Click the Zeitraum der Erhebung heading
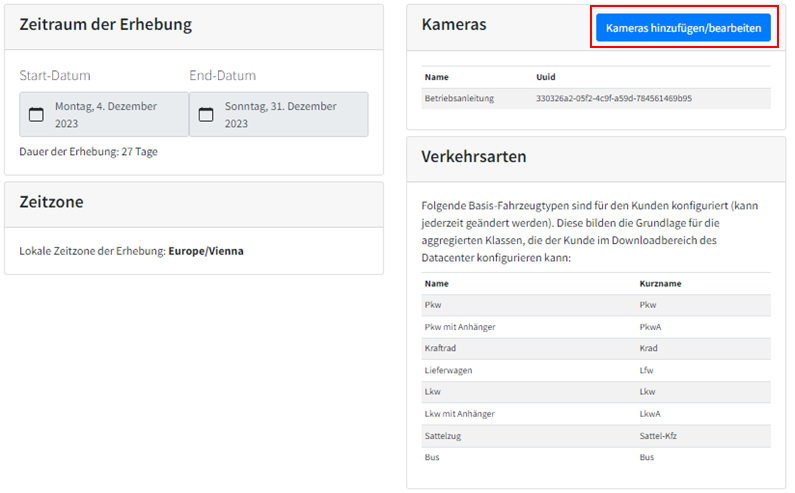The image size is (795, 493). click(105, 24)
